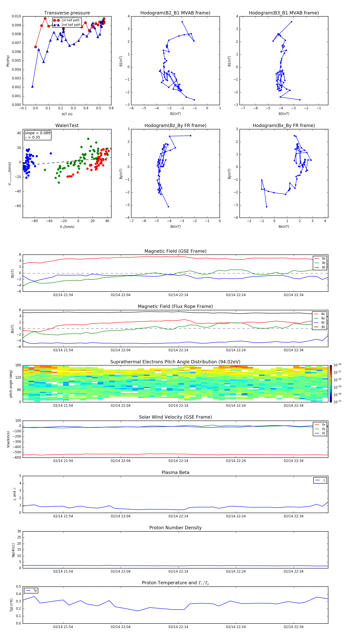Click the red Vx line in velocity plot
The image size is (351, 644).
tap(175, 454)
